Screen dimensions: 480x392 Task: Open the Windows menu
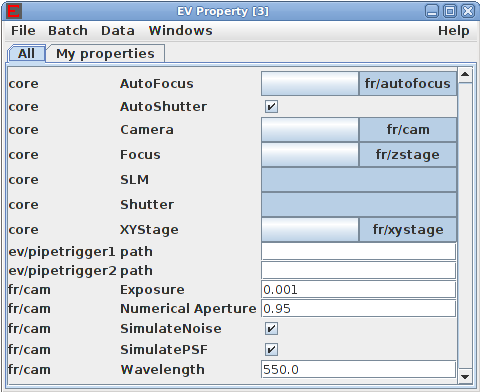pos(180,31)
